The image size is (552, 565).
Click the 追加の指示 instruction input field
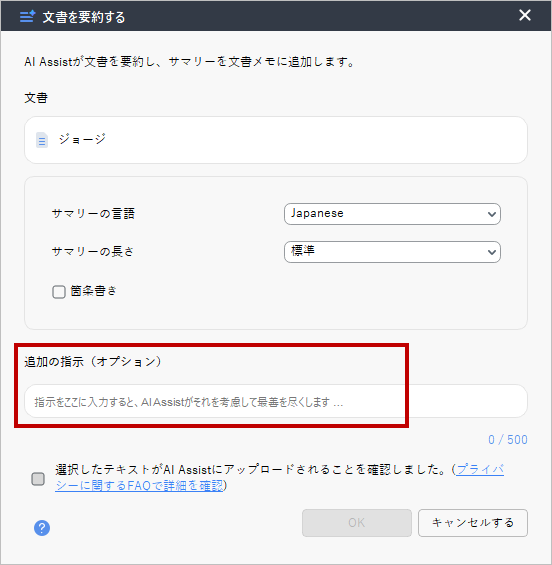[x=276, y=401]
